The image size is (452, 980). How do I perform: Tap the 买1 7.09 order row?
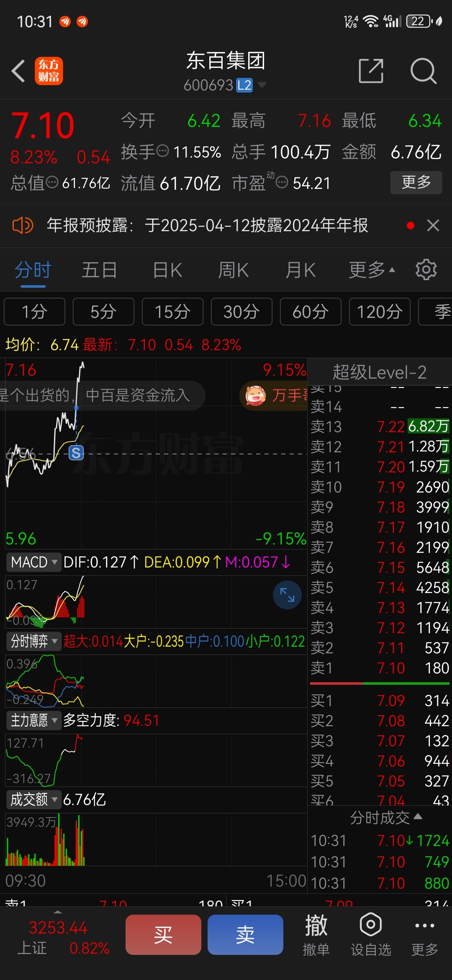point(380,701)
